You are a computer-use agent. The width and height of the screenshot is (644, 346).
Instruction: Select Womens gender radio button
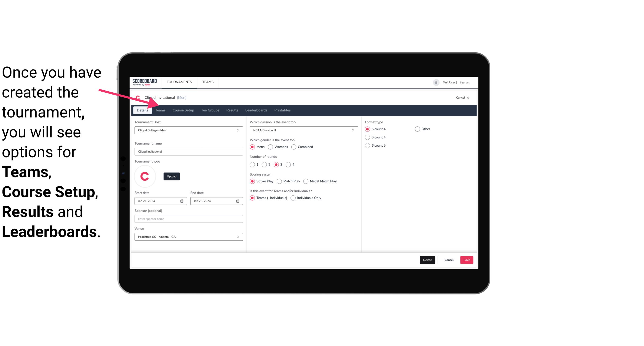pyautogui.click(x=270, y=147)
